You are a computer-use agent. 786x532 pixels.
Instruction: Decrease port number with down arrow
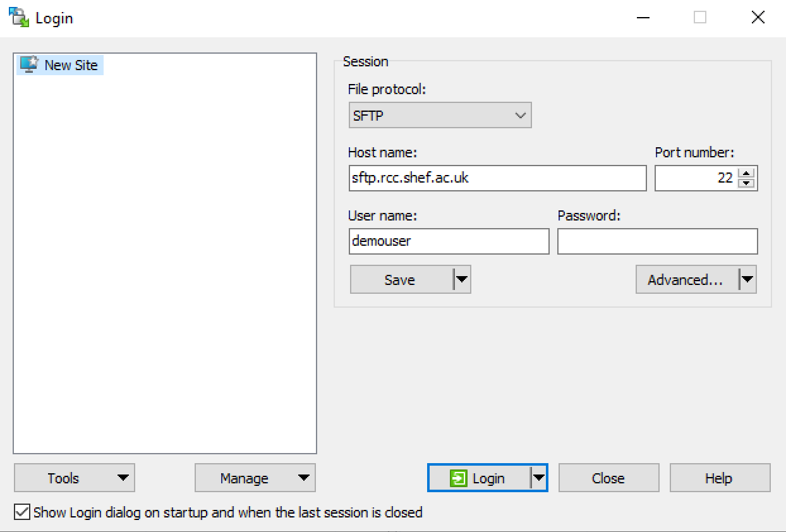[x=747, y=183]
